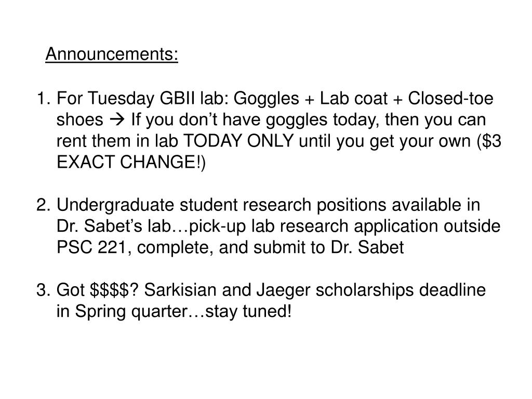Click the word Undergraduate
This screenshot has height=399, width=532.
point(115,206)
